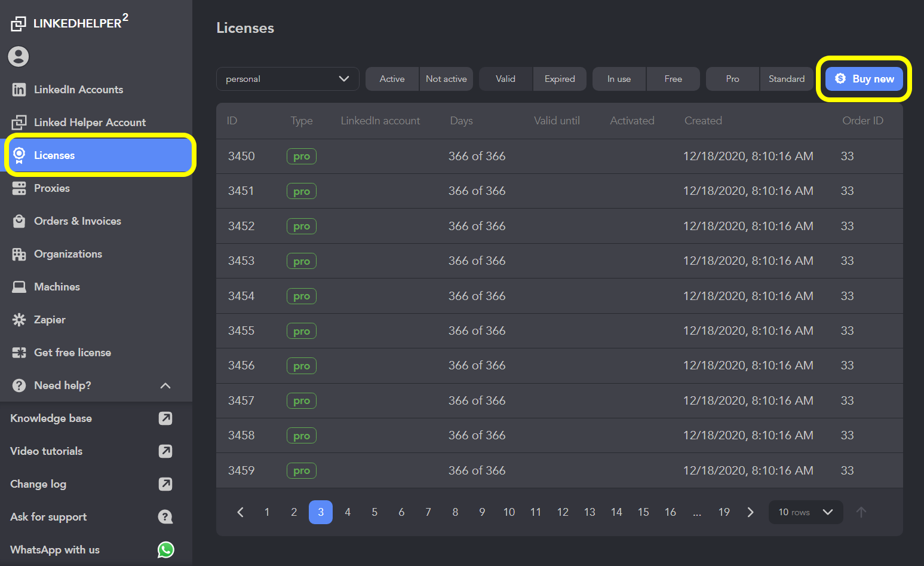Click the WhatsApp icon
This screenshot has width=924, height=566.
165,550
